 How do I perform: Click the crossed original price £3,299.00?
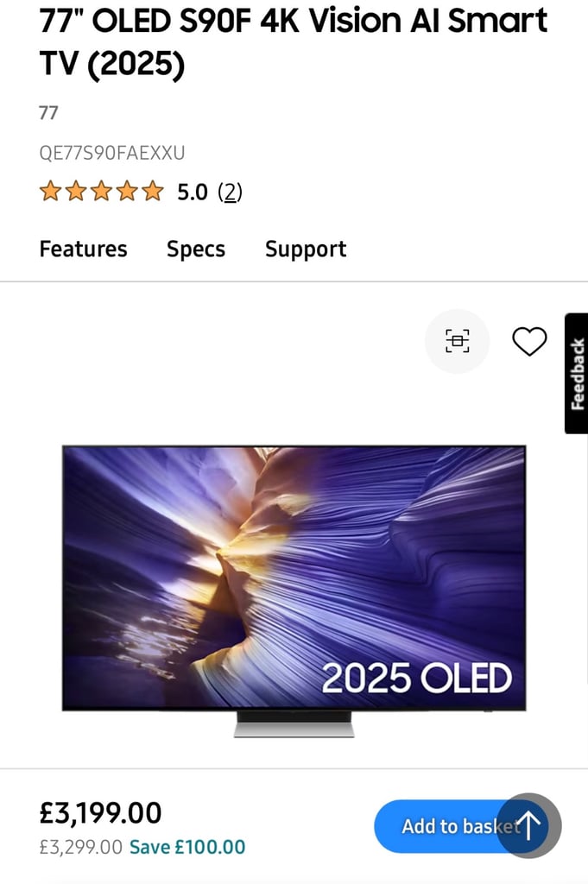[80, 847]
